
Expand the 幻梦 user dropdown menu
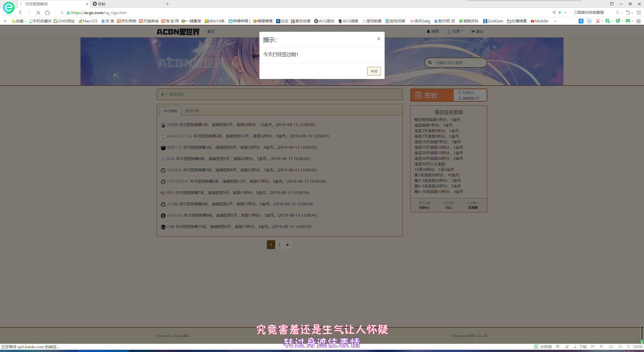point(455,31)
